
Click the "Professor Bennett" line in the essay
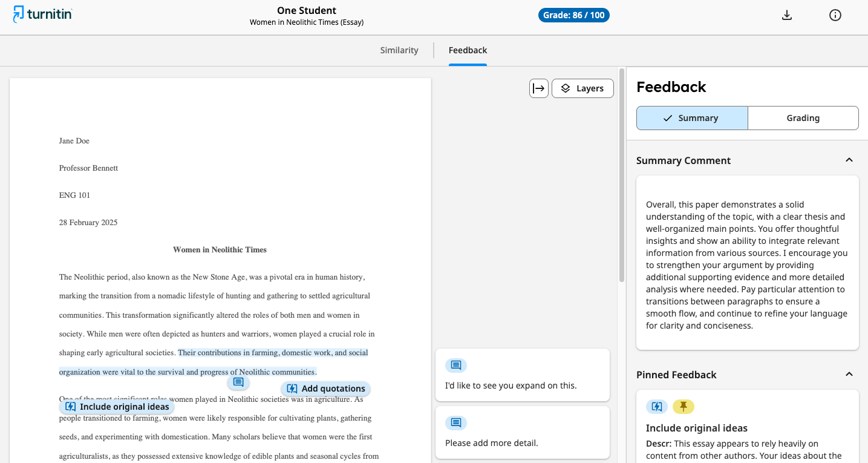click(x=88, y=168)
